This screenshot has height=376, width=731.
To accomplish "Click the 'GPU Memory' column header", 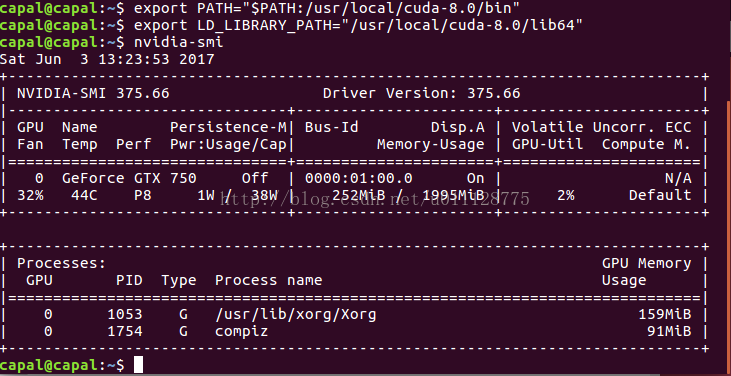I will click(647, 263).
